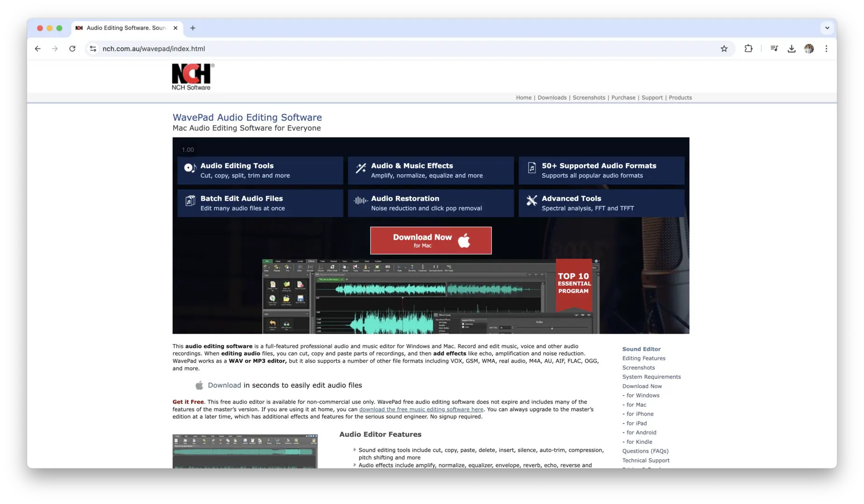Open the Extensions puzzle icon
The width and height of the screenshot is (864, 504).
tap(748, 49)
